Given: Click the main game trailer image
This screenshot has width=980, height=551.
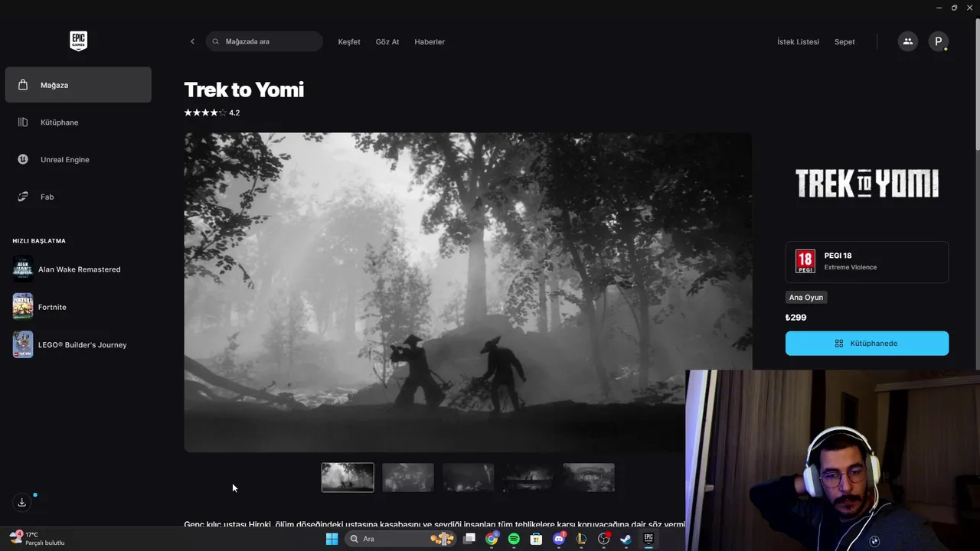Looking at the screenshot, I should click(468, 292).
